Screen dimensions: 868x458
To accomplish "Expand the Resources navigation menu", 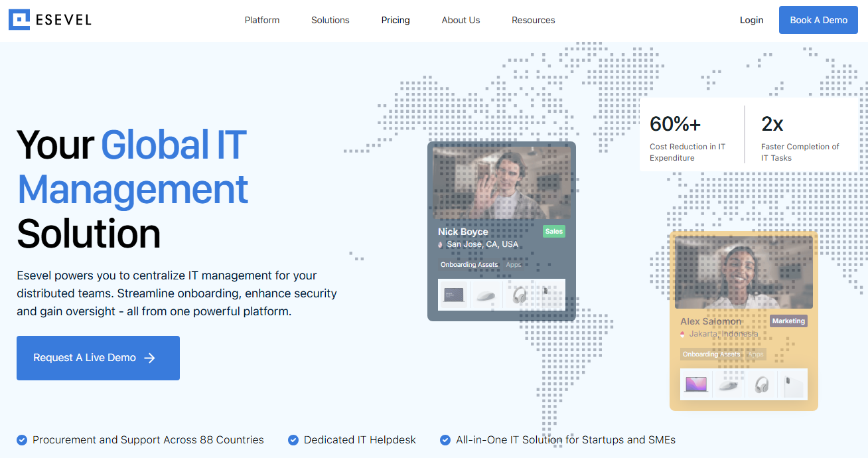I will [x=534, y=20].
